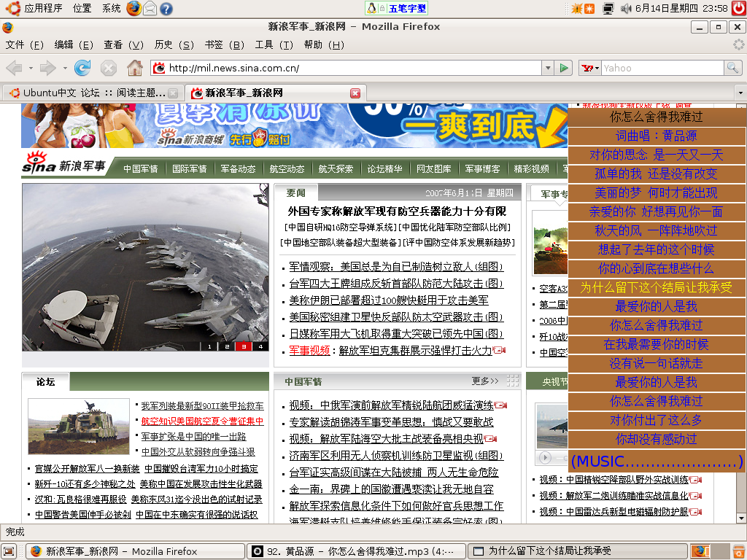Switch to the Ubuntu中文 论坛 tab
Viewport: 747px width, 560px height.
[93, 93]
